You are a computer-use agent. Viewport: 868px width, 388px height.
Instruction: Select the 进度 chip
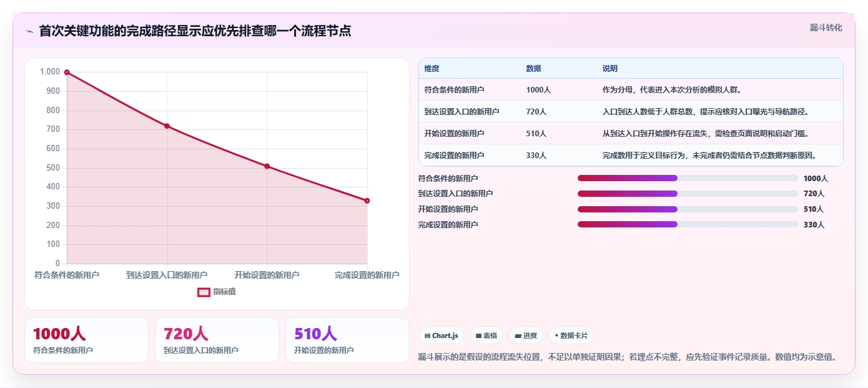coord(526,336)
